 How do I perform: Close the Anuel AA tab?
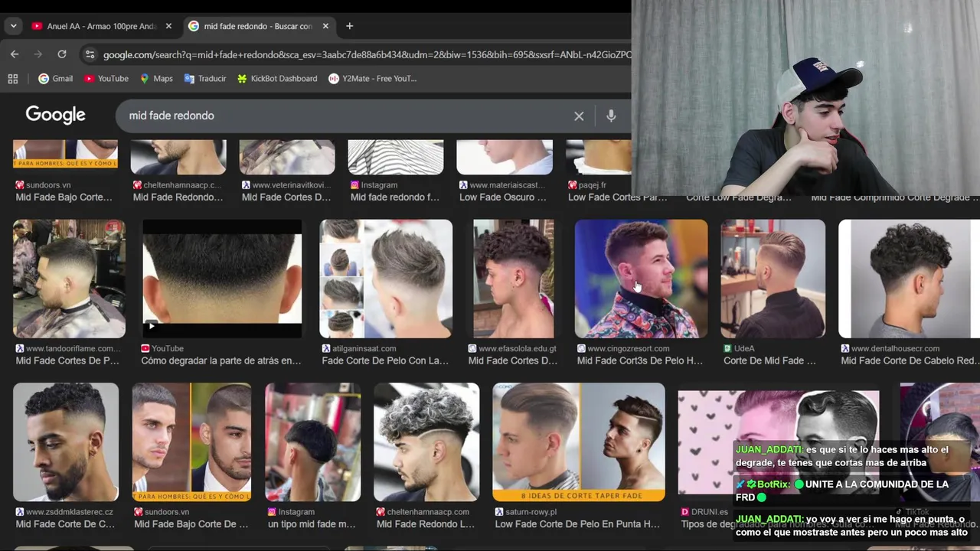[x=168, y=26]
